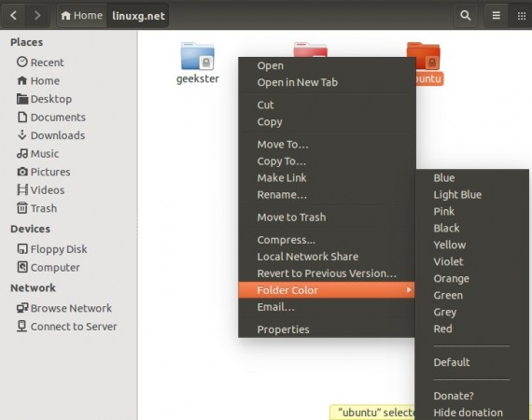The image size is (532, 420).
Task: Pick Violet folder color
Action: click(x=448, y=261)
